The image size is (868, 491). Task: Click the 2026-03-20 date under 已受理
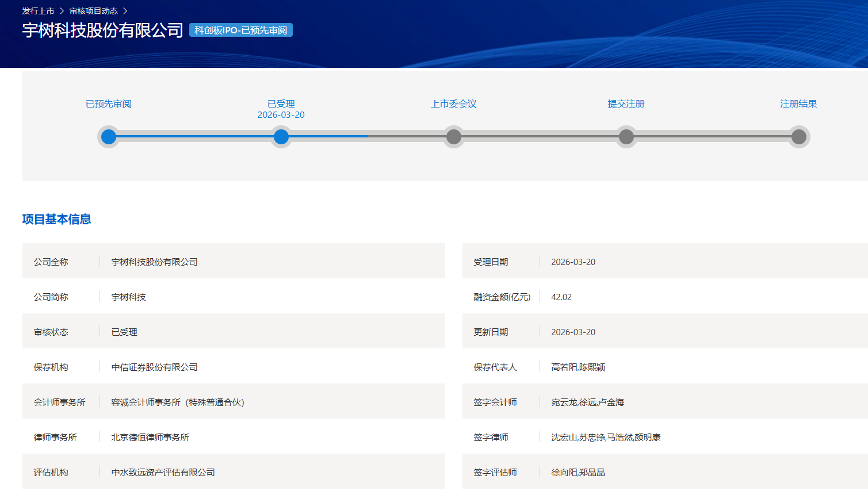tap(281, 115)
